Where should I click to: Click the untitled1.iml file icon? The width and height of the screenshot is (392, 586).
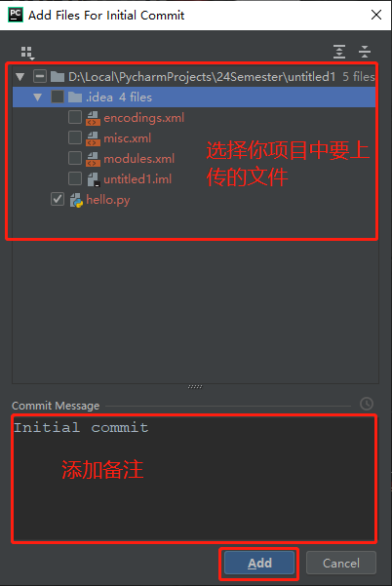[x=94, y=179]
